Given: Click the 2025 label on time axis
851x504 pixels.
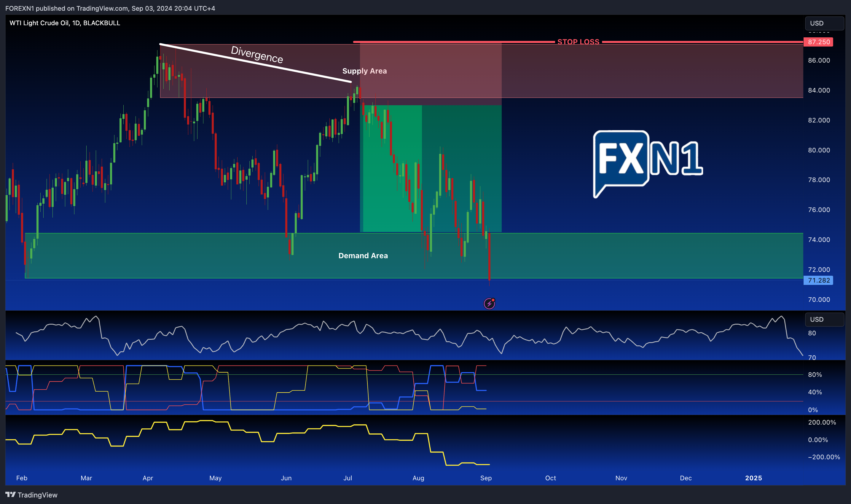Looking at the screenshot, I should pos(753,478).
